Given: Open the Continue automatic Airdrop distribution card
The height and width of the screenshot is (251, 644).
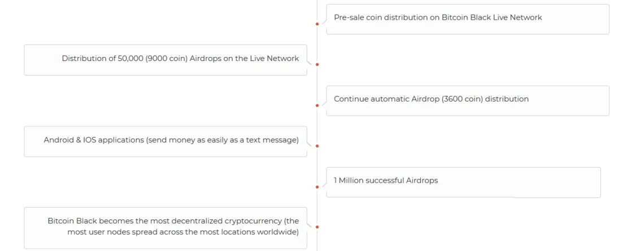Looking at the screenshot, I should (x=467, y=100).
